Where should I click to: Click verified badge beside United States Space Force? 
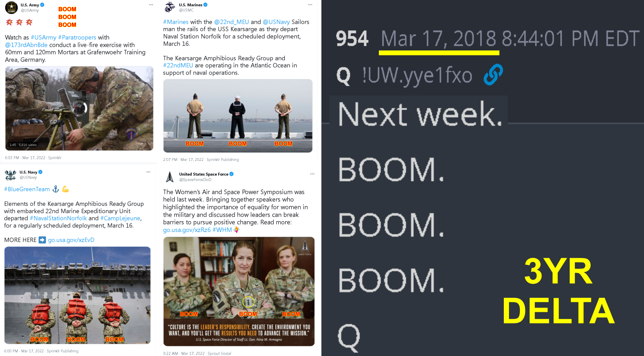231,174
